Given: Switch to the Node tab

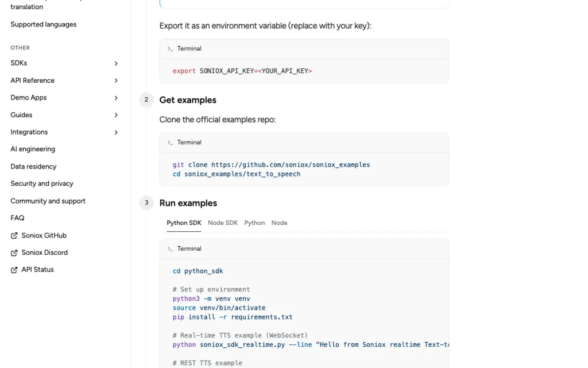Looking at the screenshot, I should coord(279,223).
